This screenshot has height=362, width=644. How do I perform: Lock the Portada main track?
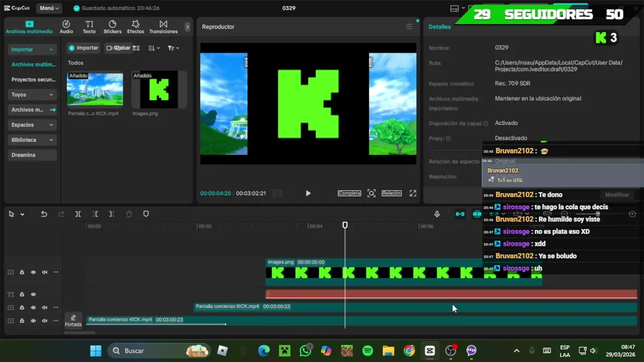coord(22,321)
